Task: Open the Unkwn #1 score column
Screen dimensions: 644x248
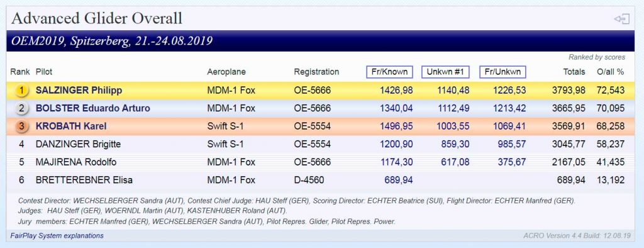Action: tap(445, 72)
